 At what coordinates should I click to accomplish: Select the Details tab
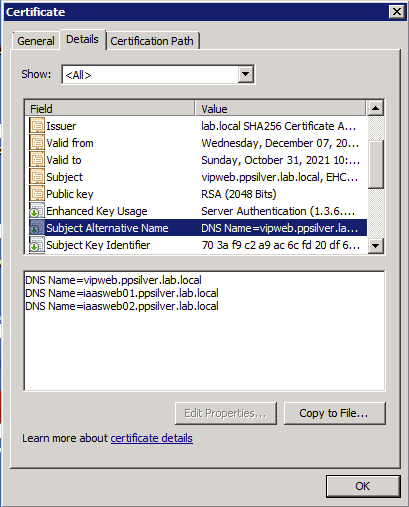tap(82, 39)
